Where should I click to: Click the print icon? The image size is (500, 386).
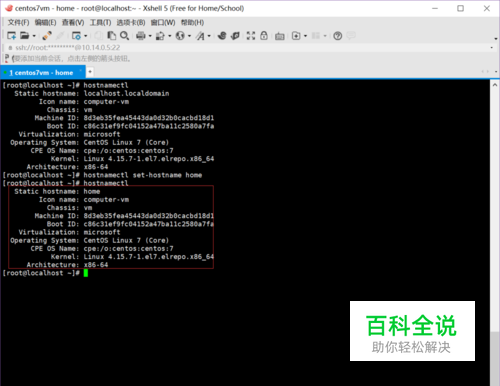141,35
